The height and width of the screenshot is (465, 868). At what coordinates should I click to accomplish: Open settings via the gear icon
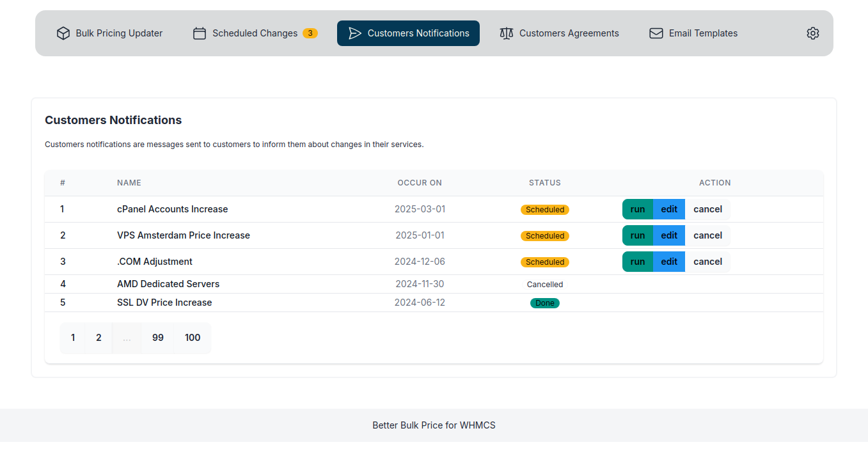point(812,33)
